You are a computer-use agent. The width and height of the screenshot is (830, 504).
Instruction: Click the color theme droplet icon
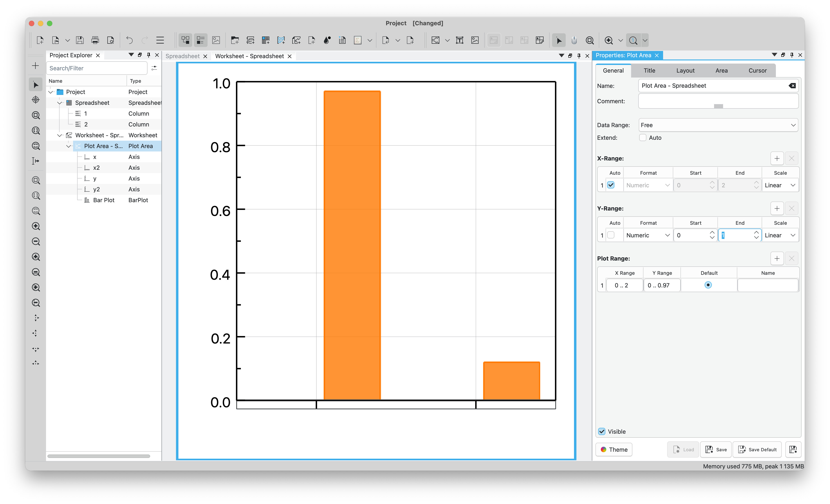click(327, 40)
